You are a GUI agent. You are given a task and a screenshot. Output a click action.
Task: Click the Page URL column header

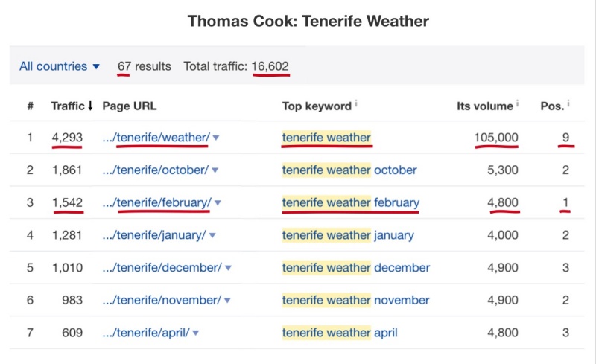point(129,106)
